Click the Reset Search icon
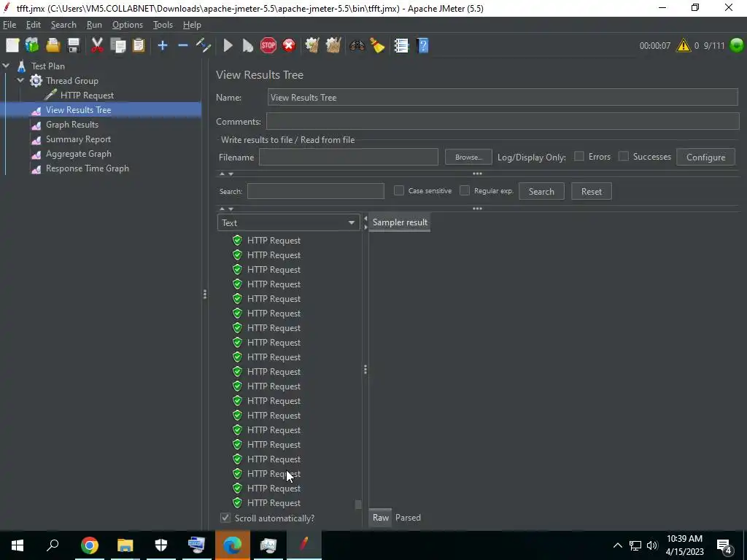Image resolution: width=747 pixels, height=560 pixels. coord(377,45)
